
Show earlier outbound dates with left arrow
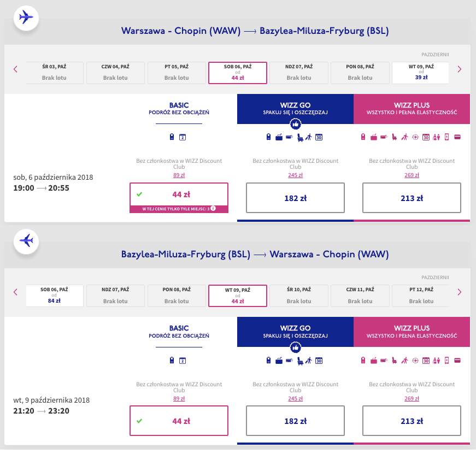[15, 69]
